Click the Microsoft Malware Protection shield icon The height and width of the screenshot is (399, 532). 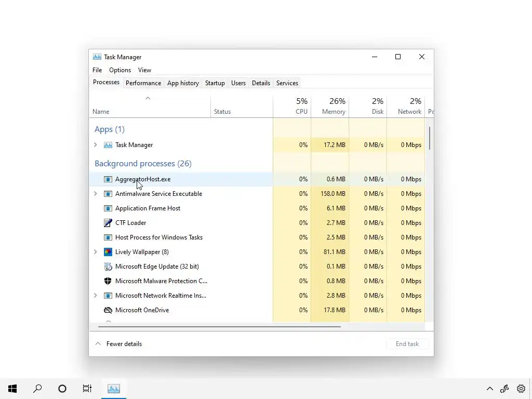(108, 281)
